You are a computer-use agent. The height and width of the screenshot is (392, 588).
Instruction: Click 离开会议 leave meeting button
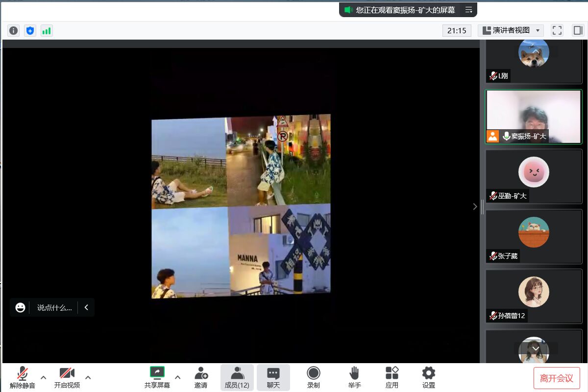click(556, 378)
